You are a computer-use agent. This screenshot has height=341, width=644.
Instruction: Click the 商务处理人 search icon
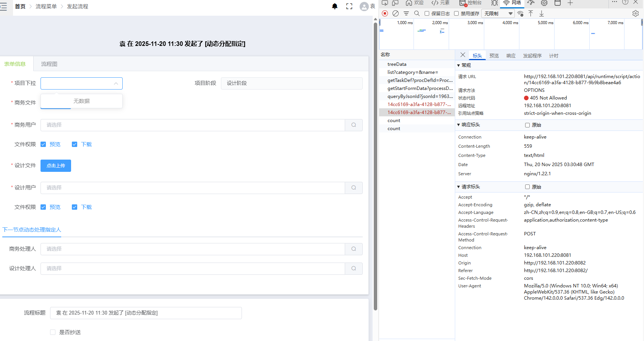coord(354,249)
